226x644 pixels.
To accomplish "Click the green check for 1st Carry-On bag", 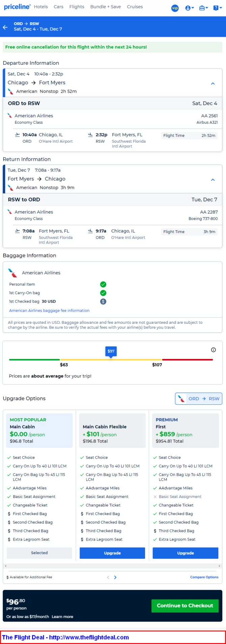I will pos(103,293).
